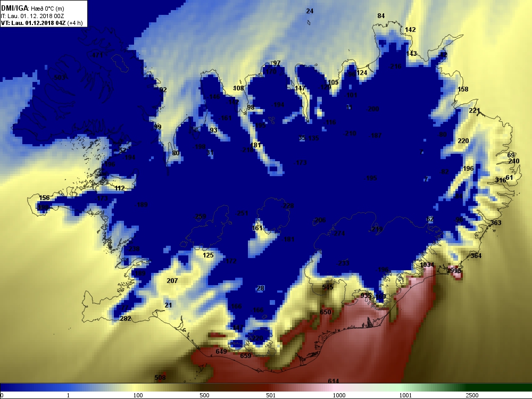Click the map value '84'
The height and width of the screenshot is (399, 532).
pos(381,16)
